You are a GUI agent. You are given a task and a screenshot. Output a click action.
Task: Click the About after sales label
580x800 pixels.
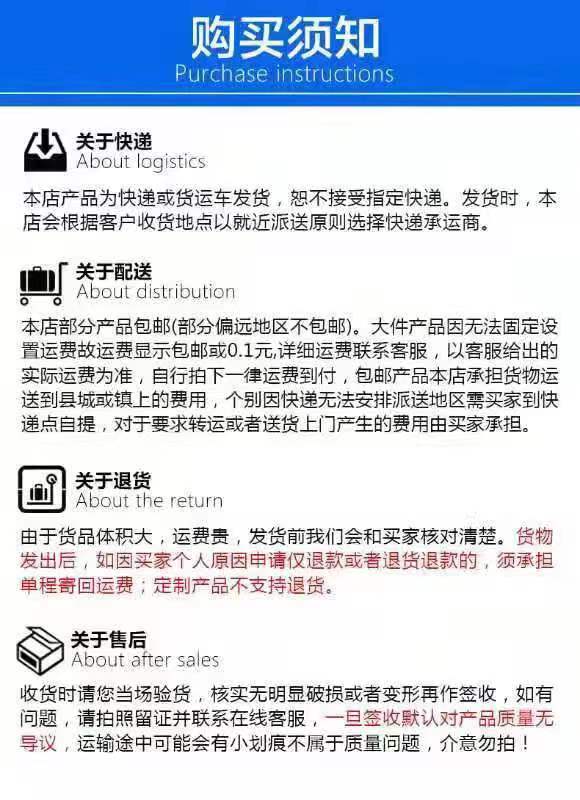pos(145,660)
